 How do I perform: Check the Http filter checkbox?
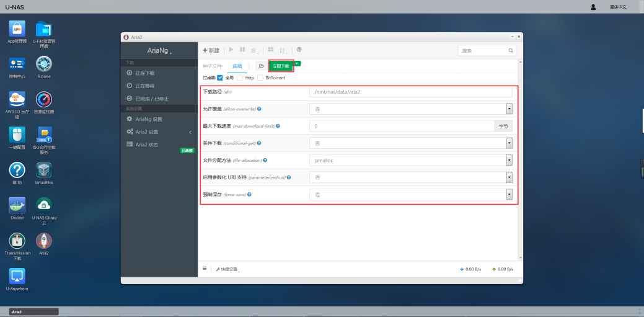(240, 78)
